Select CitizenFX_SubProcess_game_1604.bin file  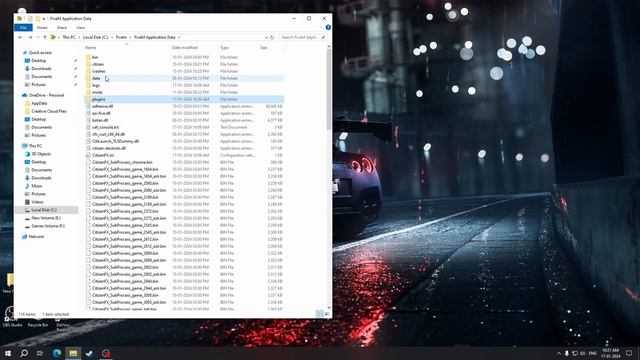tap(125, 169)
